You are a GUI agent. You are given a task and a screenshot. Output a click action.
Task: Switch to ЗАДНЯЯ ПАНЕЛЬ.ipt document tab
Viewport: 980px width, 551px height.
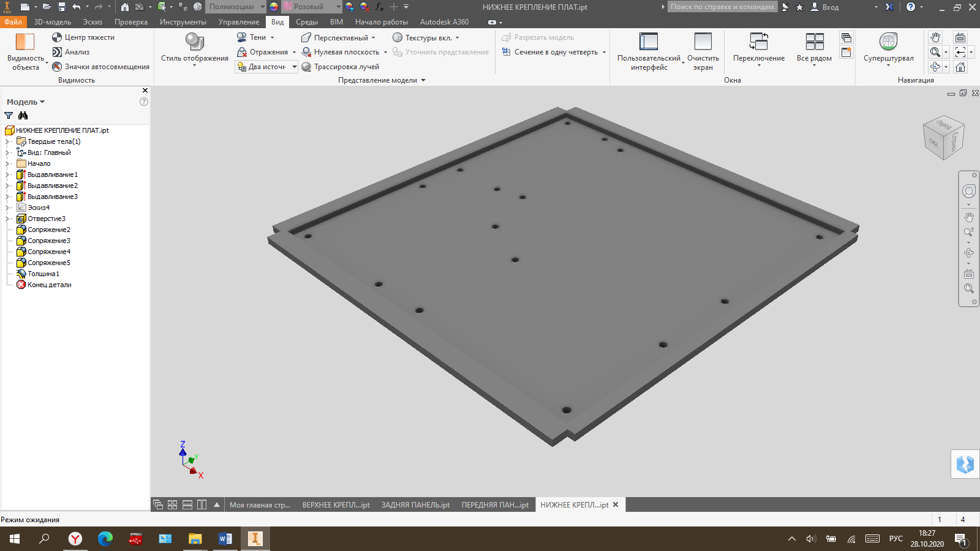(415, 505)
